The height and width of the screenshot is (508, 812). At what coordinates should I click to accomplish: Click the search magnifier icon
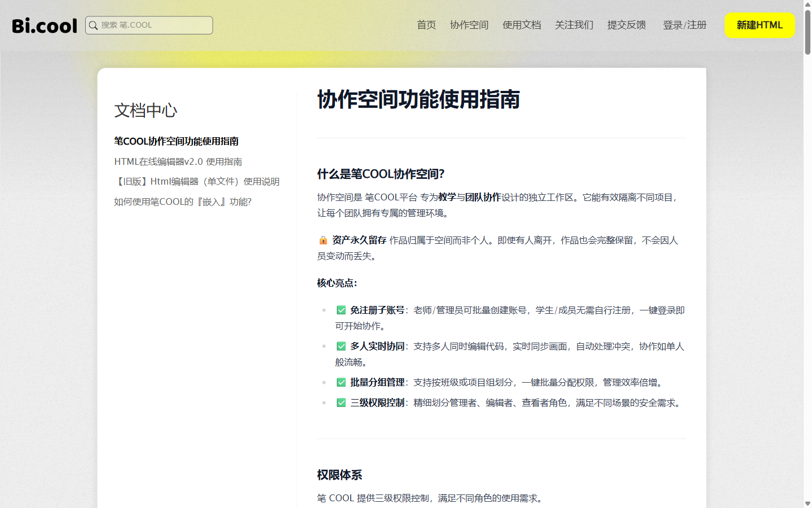[x=94, y=25]
